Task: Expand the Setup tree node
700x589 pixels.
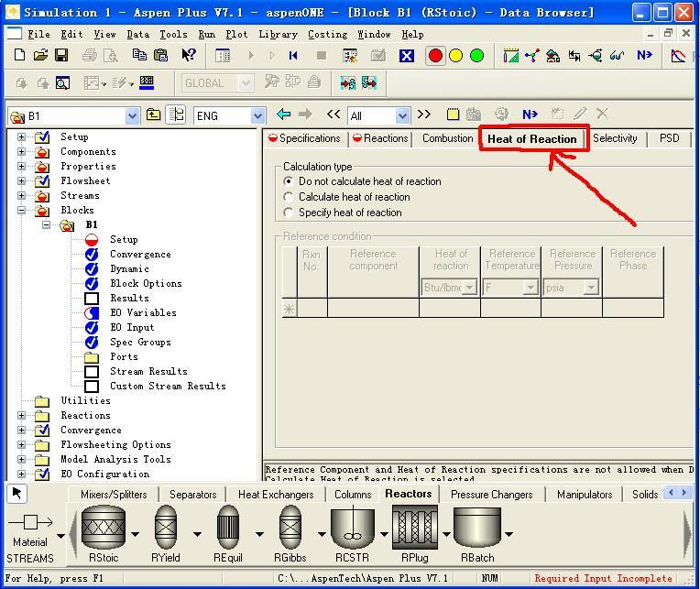Action: pyautogui.click(x=21, y=136)
